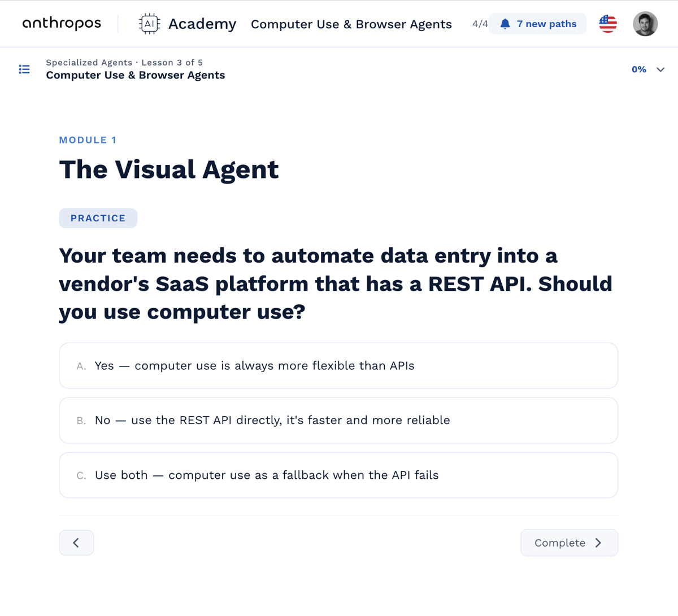Image resolution: width=678 pixels, height=616 pixels.
Task: Click The Visual Agent heading
Action: pos(169,169)
